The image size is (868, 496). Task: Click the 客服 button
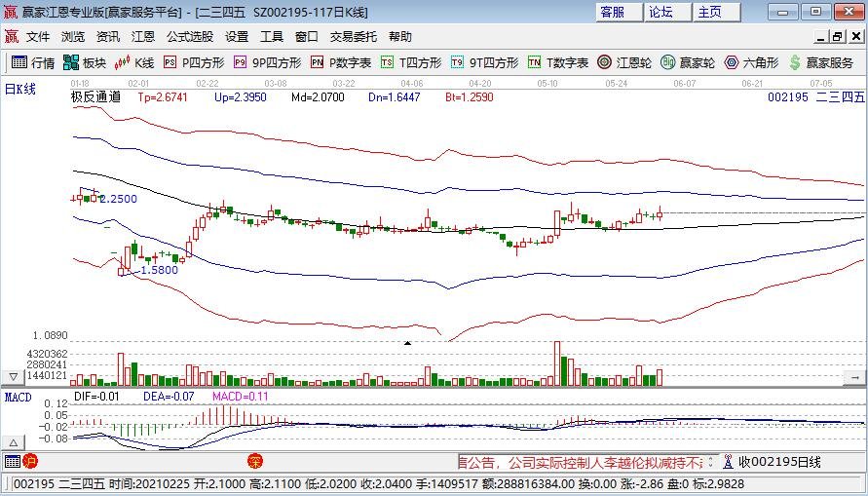point(619,12)
